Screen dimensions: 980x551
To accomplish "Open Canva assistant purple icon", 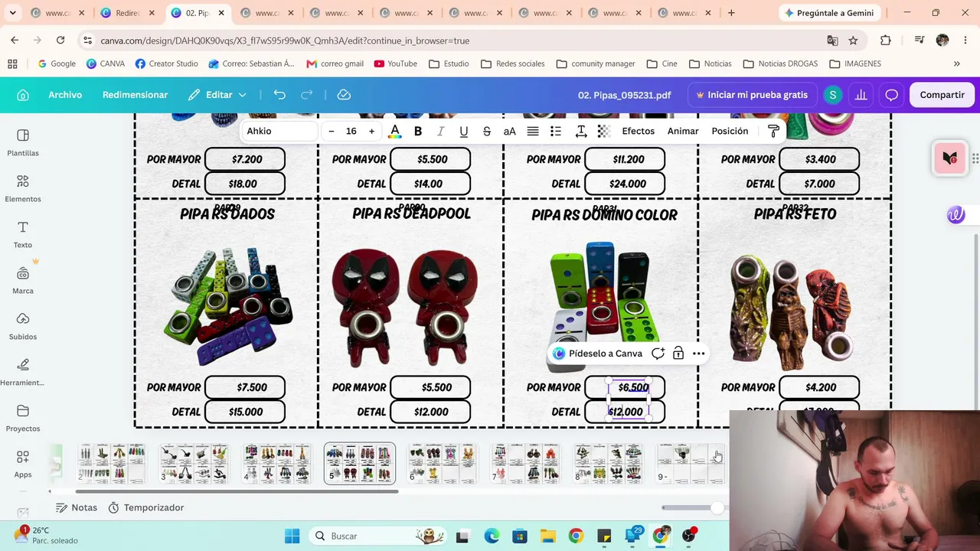I will click(x=955, y=215).
